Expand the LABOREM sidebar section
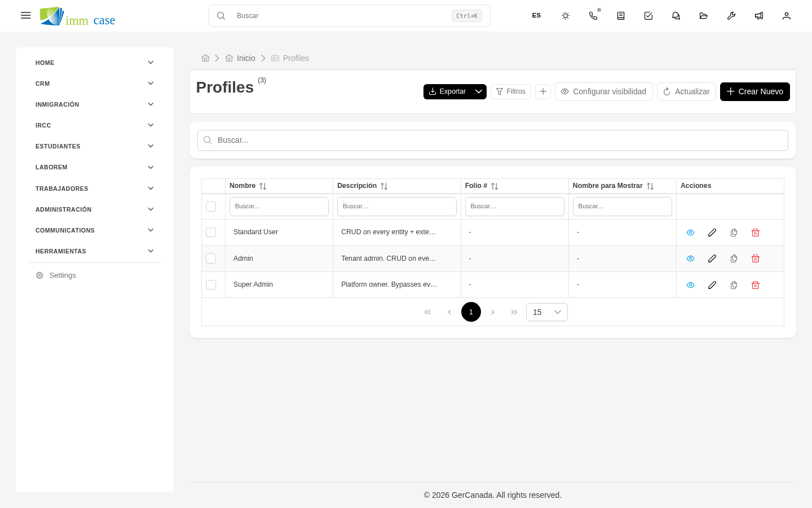Image resolution: width=812 pixels, height=508 pixels. (x=95, y=167)
